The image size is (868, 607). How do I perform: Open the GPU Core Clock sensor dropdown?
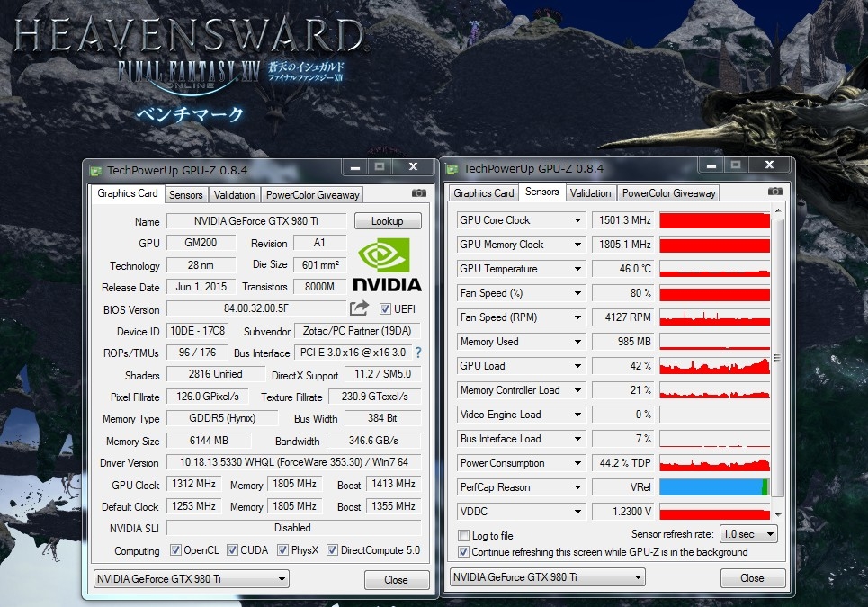577,220
